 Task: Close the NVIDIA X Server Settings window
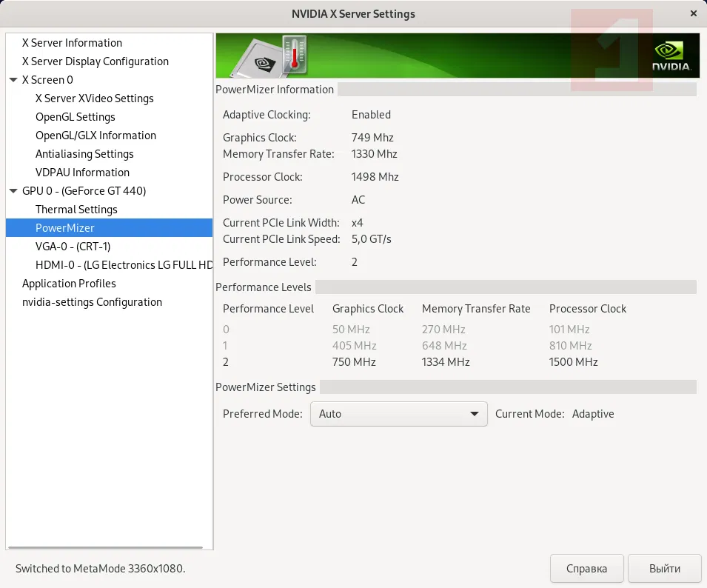click(x=694, y=13)
